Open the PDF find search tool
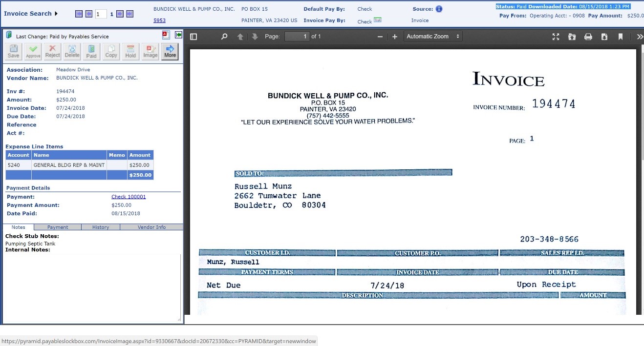Screen dimensions: 644x346 [224, 37]
